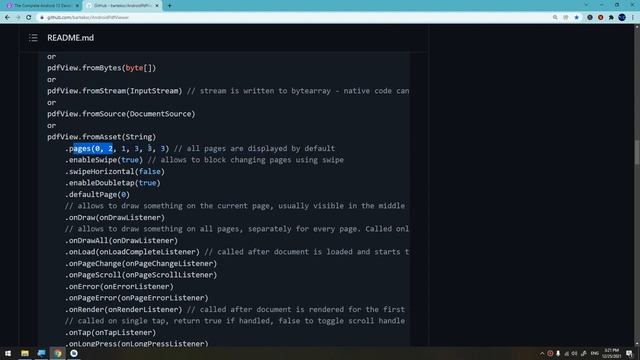640x360 pixels.
Task: Open File Explorer from the taskbar
Action: (25, 353)
